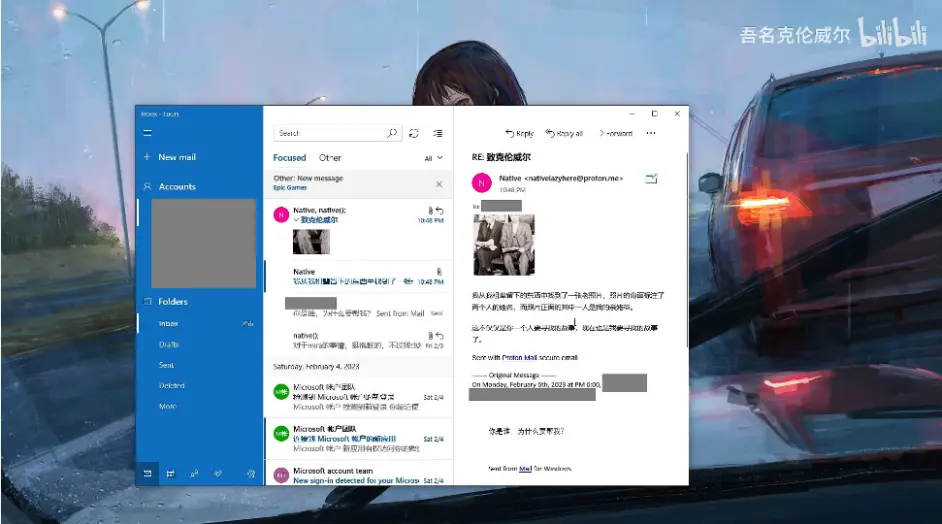Open the All filter dropdown

[433, 158]
